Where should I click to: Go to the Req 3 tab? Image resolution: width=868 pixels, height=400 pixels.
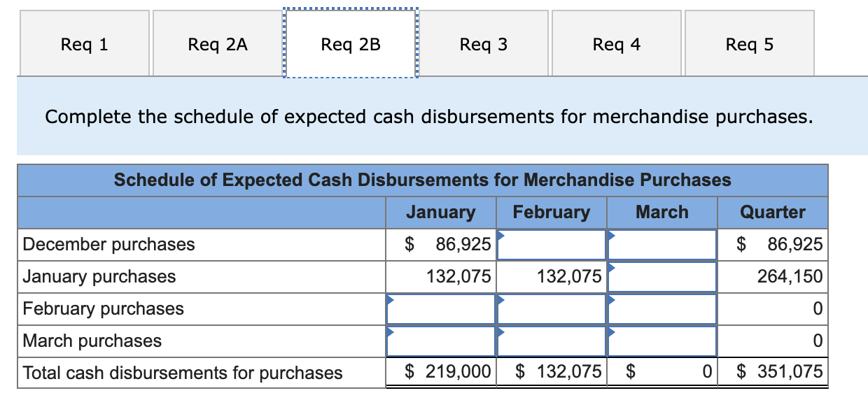[x=484, y=43]
